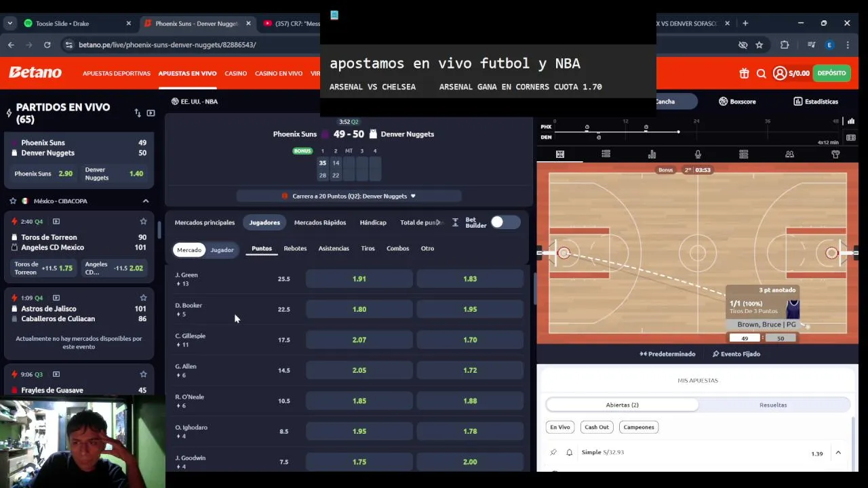Open Casino in the top menu

tap(236, 73)
